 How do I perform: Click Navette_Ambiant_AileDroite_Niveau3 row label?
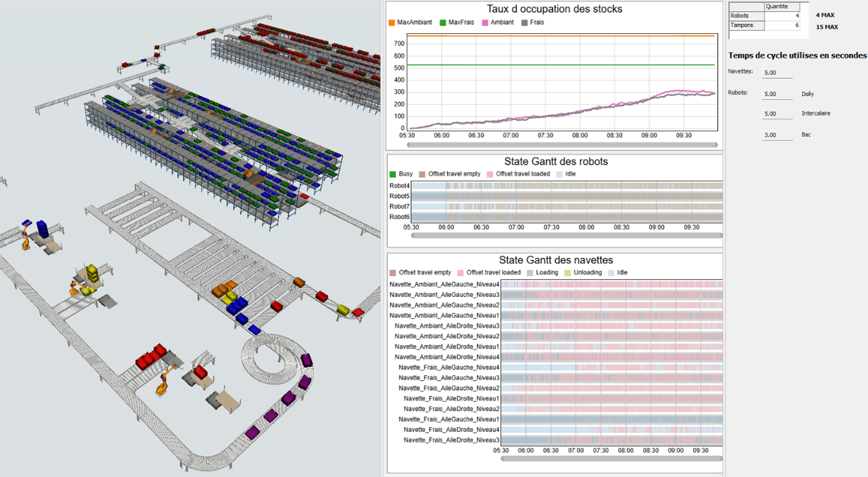[447, 326]
